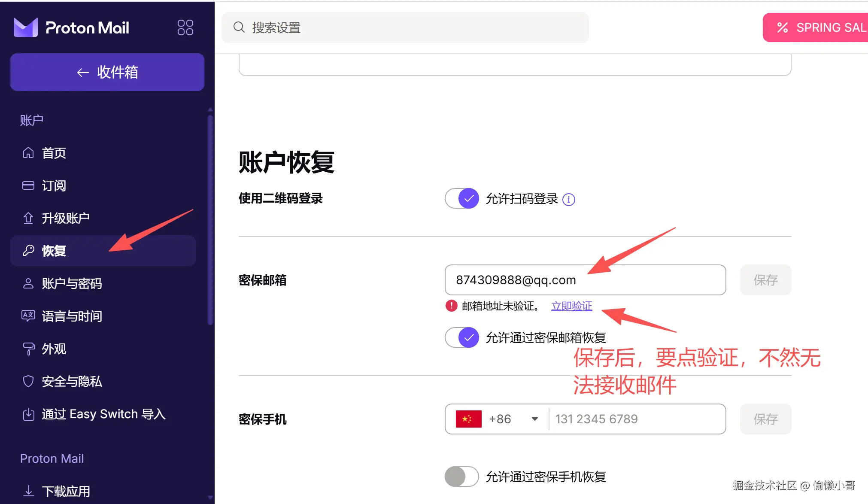The width and height of the screenshot is (868, 504).
Task: Click the 立即验证 link
Action: [571, 306]
